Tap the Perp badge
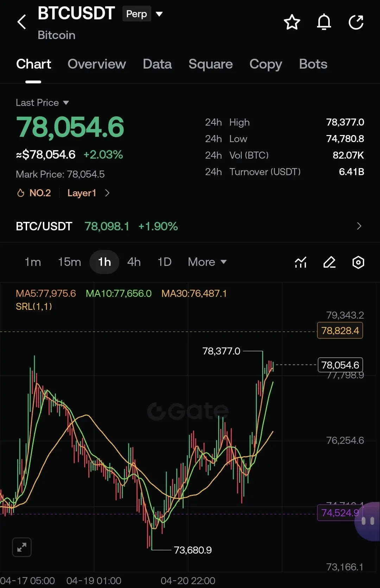The height and width of the screenshot is (588, 380). (x=137, y=14)
